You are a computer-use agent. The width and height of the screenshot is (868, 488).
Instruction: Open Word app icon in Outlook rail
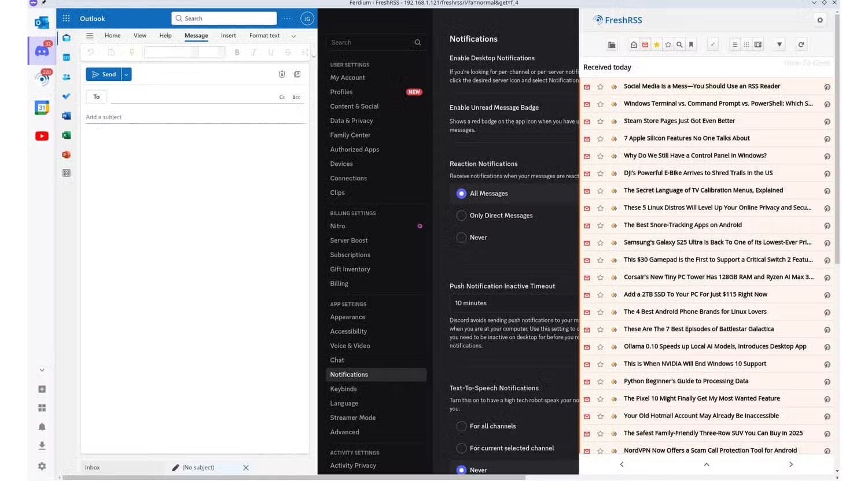pos(67,116)
